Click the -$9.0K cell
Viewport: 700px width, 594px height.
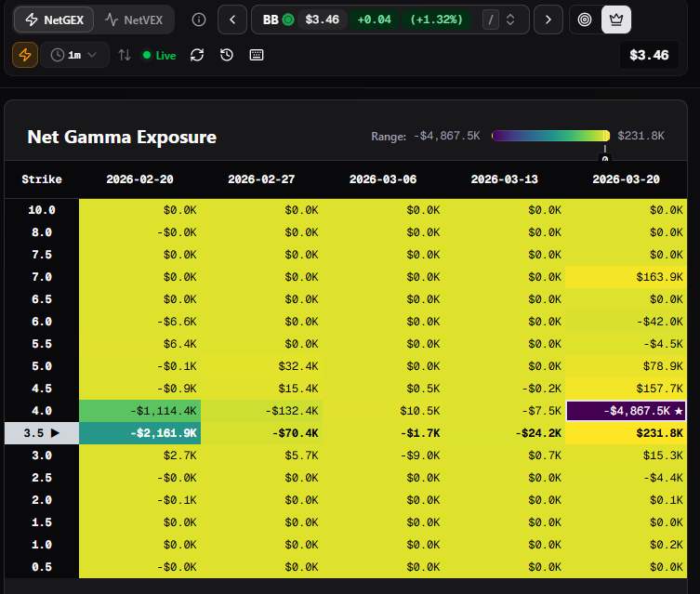[x=383, y=455]
